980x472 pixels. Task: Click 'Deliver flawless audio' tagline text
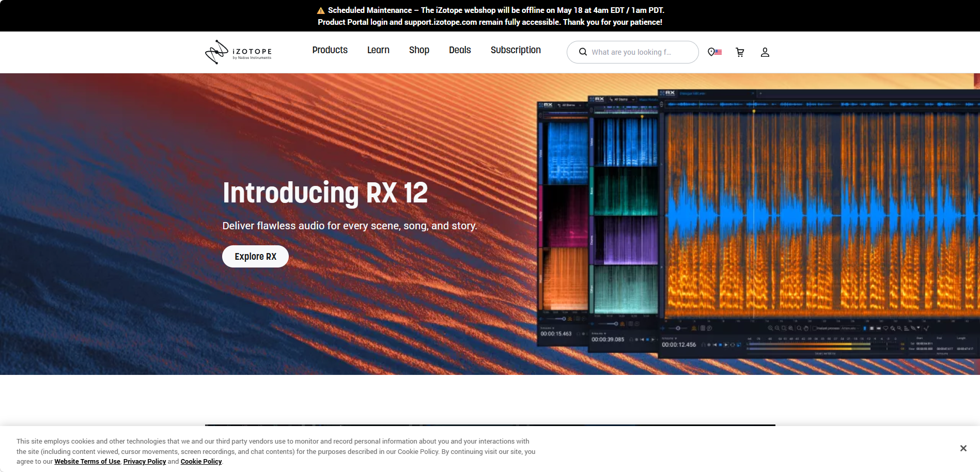coord(350,226)
